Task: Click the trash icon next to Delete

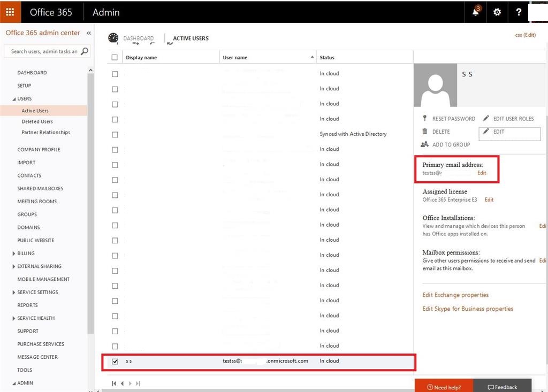Action: pyautogui.click(x=424, y=132)
